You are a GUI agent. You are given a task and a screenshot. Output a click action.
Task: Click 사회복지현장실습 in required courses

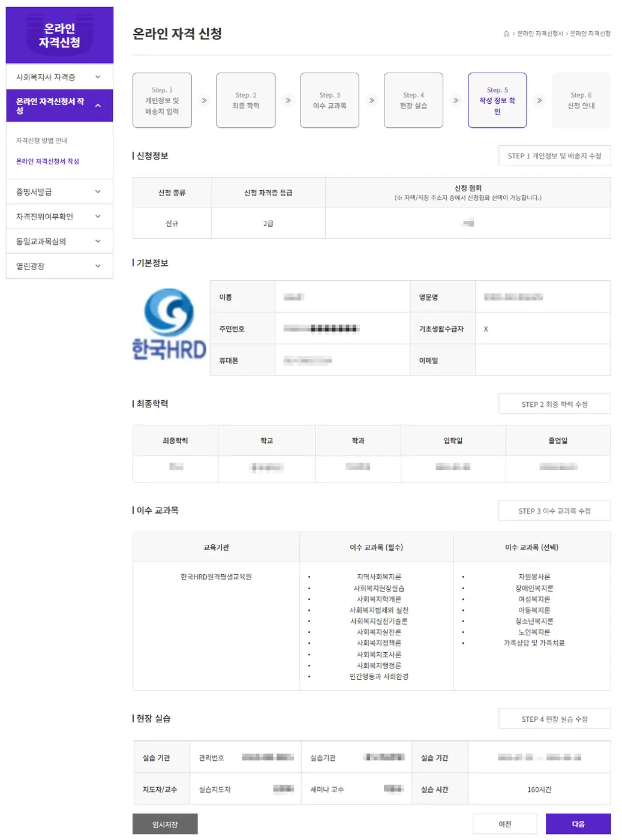pos(379,588)
